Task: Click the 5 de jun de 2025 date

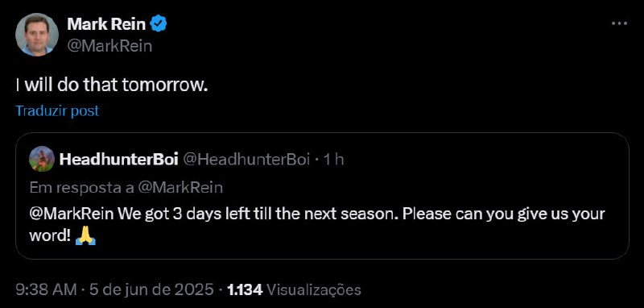Action: [150, 290]
